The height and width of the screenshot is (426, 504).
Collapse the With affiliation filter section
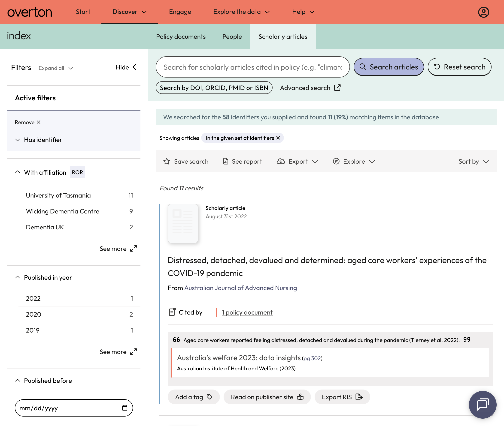pyautogui.click(x=17, y=172)
